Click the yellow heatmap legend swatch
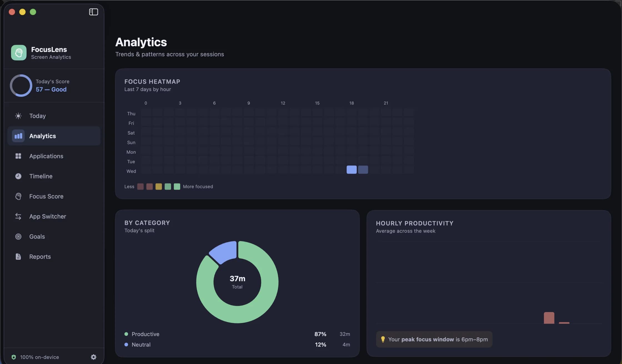 point(159,187)
